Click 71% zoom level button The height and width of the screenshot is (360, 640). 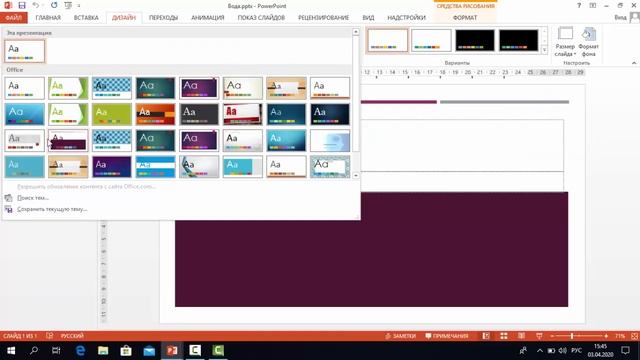pyautogui.click(x=620, y=336)
